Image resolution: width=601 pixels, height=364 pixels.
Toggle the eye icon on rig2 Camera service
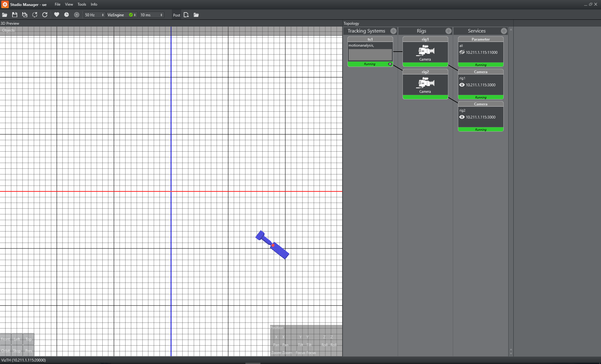[462, 117]
